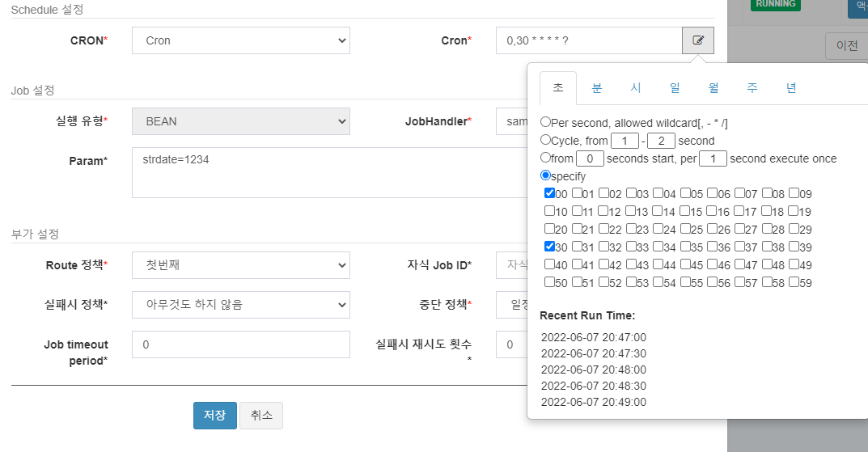Check the 20 second checkbox

(x=549, y=228)
